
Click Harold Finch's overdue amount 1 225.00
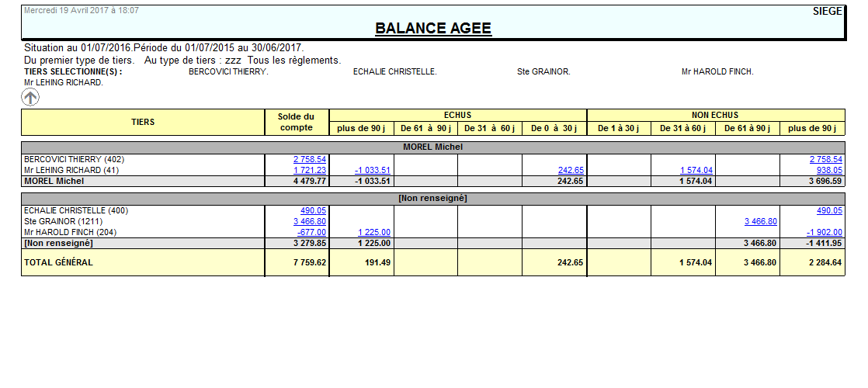pos(374,232)
